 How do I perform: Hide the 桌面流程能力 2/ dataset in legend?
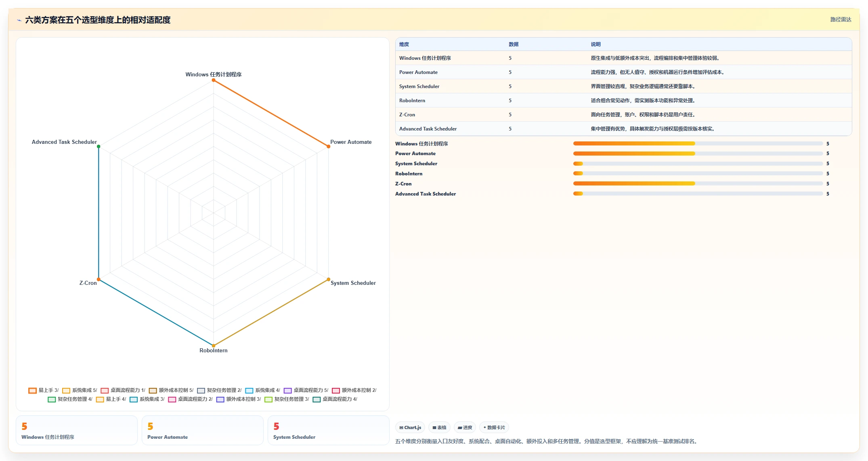coord(191,399)
